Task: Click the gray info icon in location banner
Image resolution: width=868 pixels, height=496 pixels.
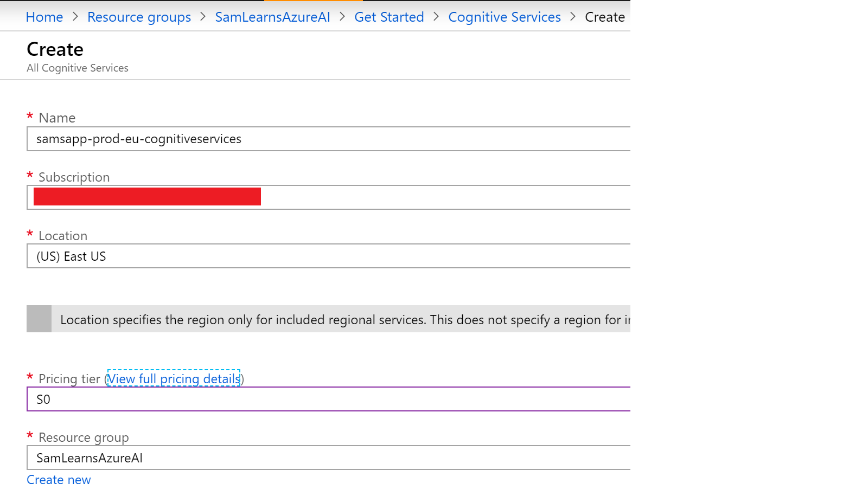Action: [39, 319]
